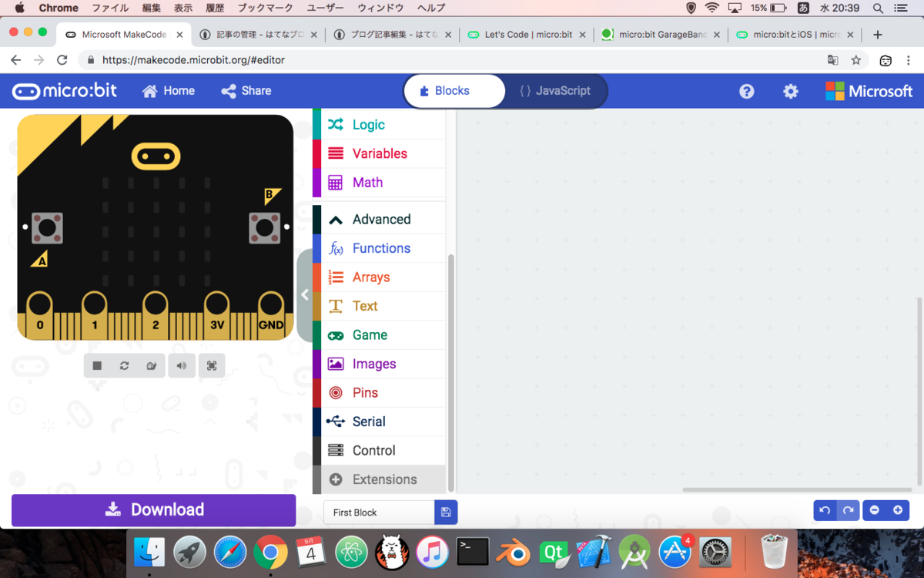
Task: Collapse the simulator panel with the chevron
Action: click(304, 294)
